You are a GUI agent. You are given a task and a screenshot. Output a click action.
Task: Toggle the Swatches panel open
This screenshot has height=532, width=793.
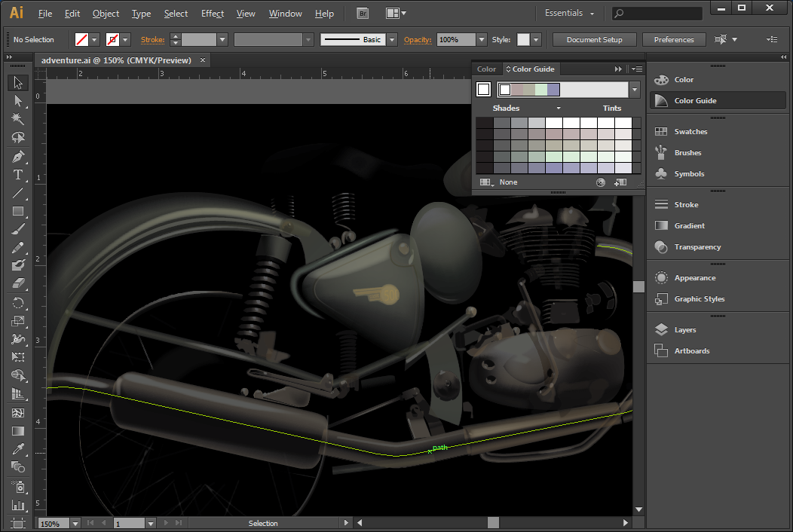click(x=690, y=132)
